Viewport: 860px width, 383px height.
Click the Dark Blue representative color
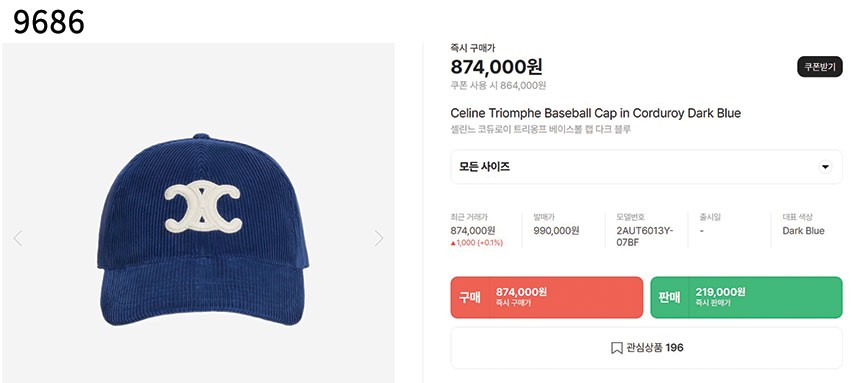click(803, 231)
